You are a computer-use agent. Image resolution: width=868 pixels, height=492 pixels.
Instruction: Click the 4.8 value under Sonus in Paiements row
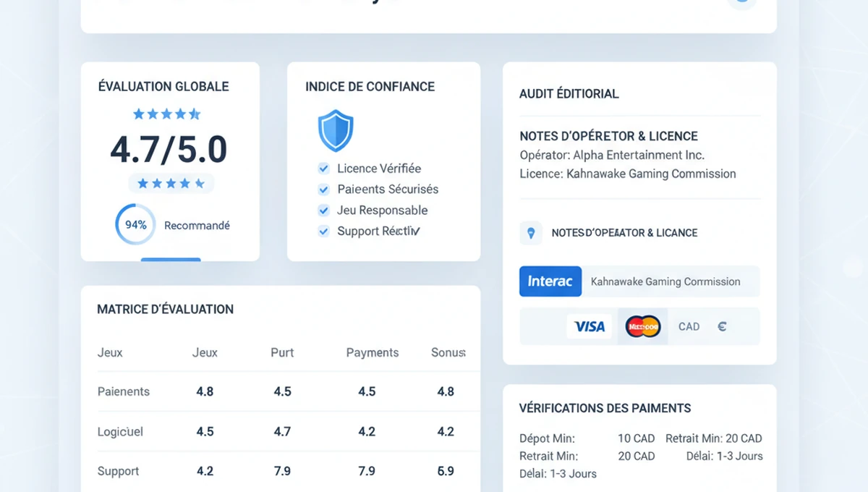[446, 391]
